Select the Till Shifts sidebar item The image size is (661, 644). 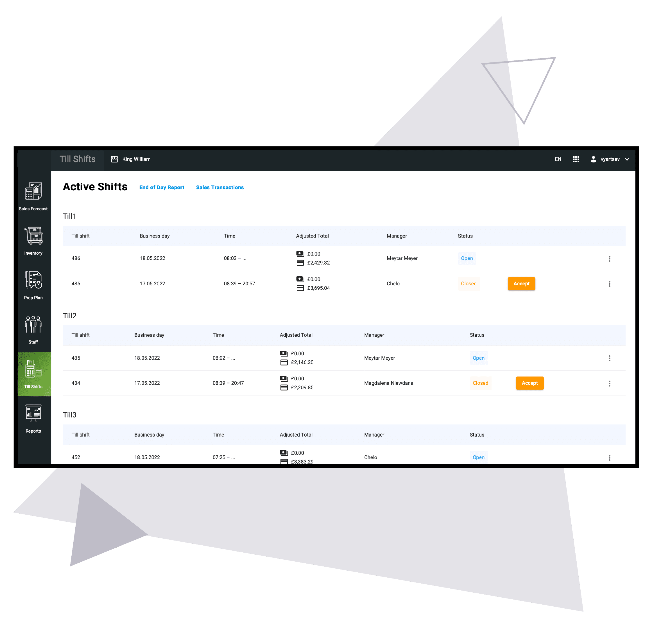tap(33, 375)
